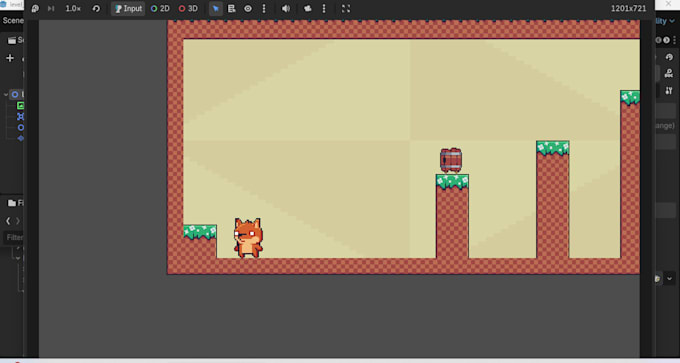Screen dimensions: 680x363
Task: Click the reset game speed icon
Action: click(96, 9)
